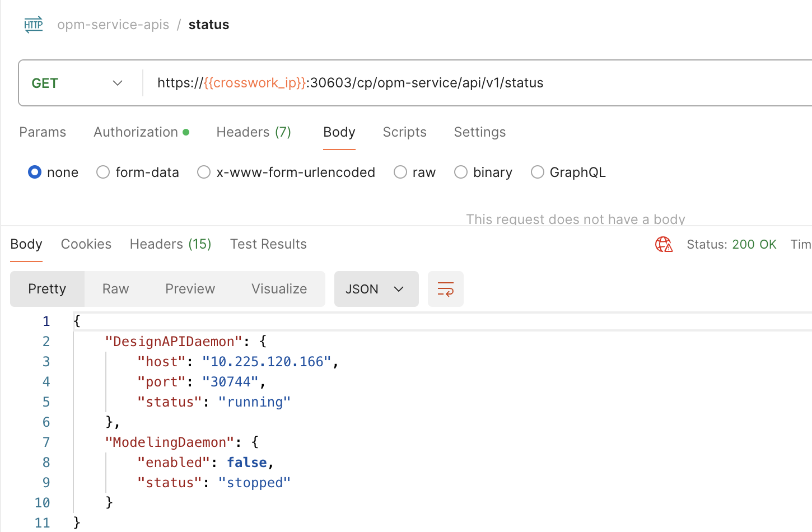Open the Scripts tab
The height and width of the screenshot is (532, 812).
(x=404, y=132)
